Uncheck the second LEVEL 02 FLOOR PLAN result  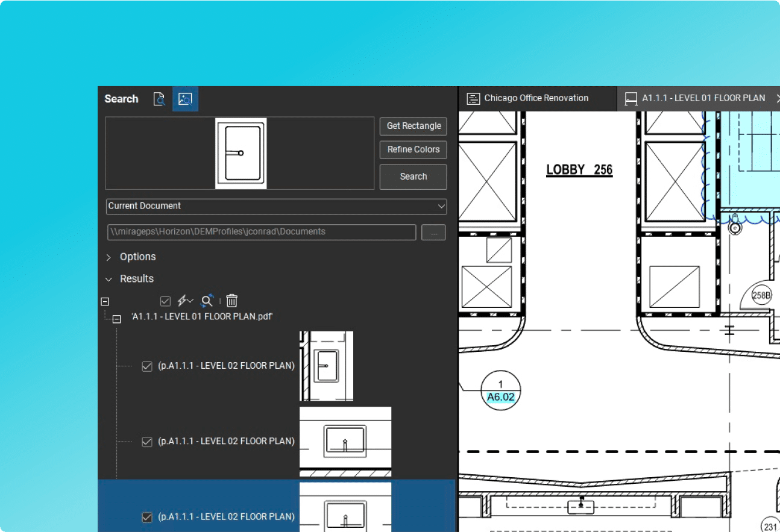(x=146, y=442)
